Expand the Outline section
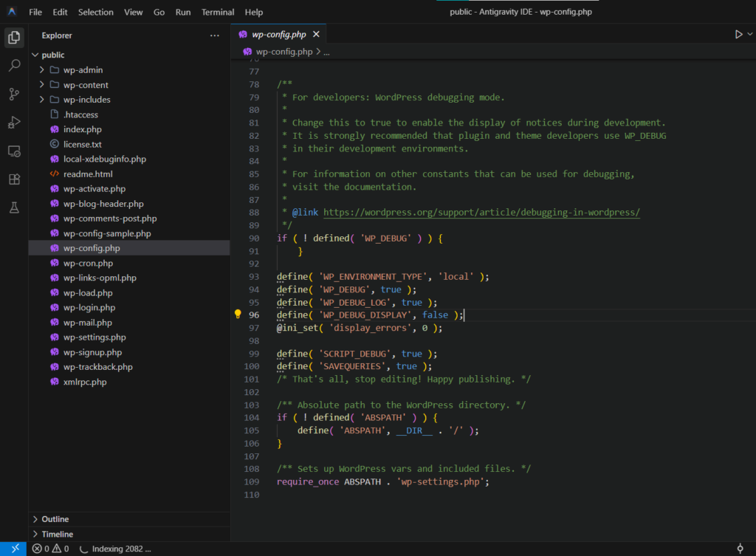Screen dimensions: 756x556 tap(129, 519)
